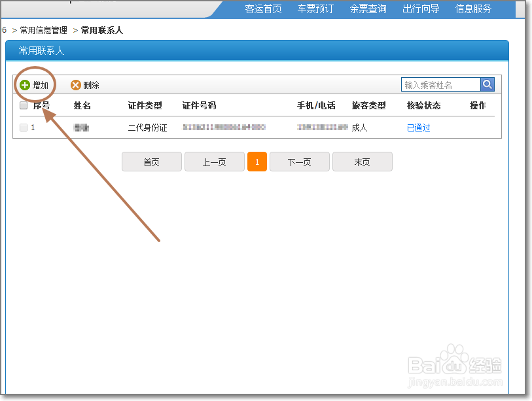This screenshot has height=401, width=532.
Task: Click the search icon beside the passenger name box
Action: click(x=488, y=84)
